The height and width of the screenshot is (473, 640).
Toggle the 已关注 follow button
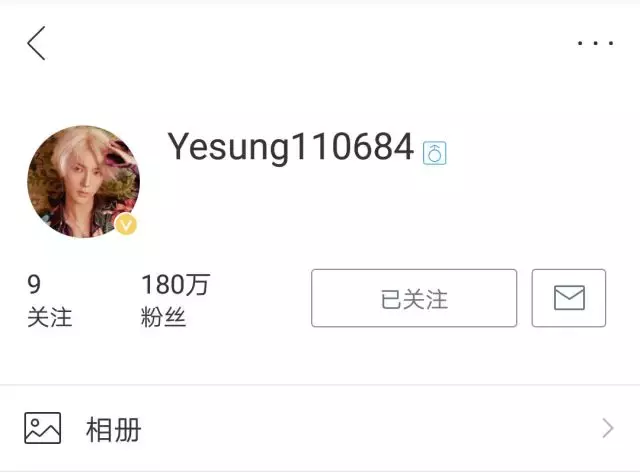coord(414,298)
